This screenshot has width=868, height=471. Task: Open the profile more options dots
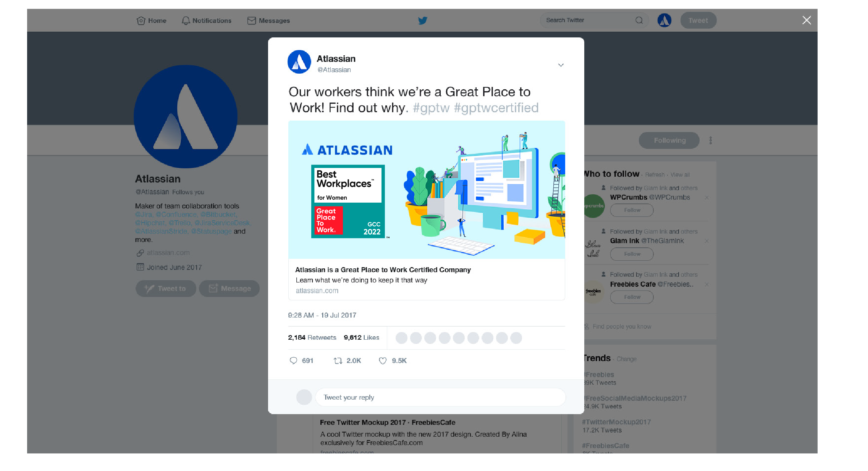711,140
